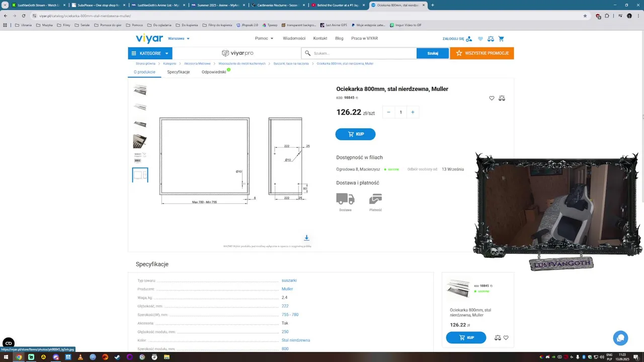Image resolution: width=644 pixels, height=362 pixels.
Task: Open the browser tab search dropdown
Action: point(5,5)
